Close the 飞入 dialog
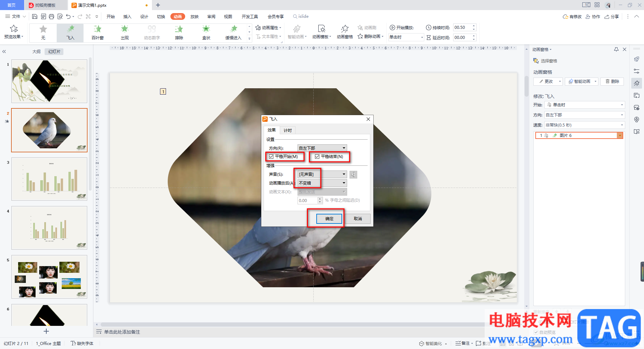 368,119
